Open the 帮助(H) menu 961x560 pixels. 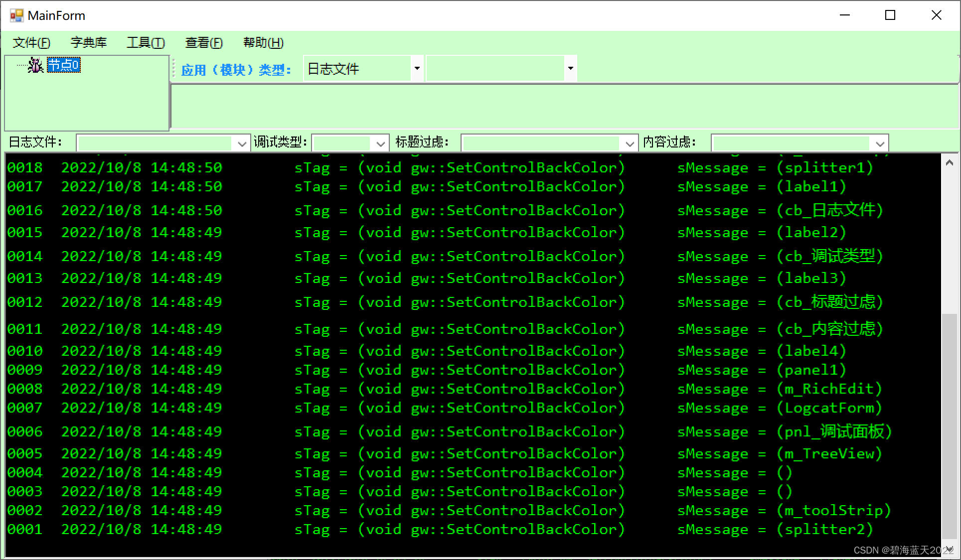pos(262,43)
